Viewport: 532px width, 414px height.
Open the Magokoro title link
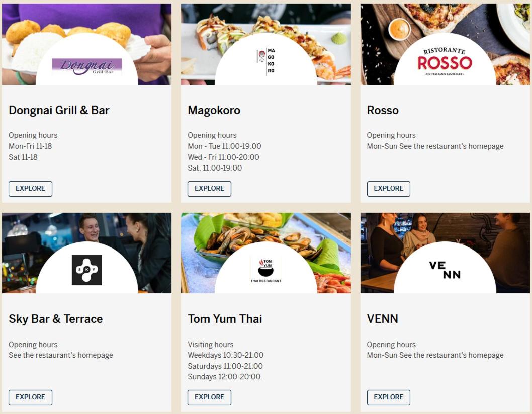tap(214, 110)
